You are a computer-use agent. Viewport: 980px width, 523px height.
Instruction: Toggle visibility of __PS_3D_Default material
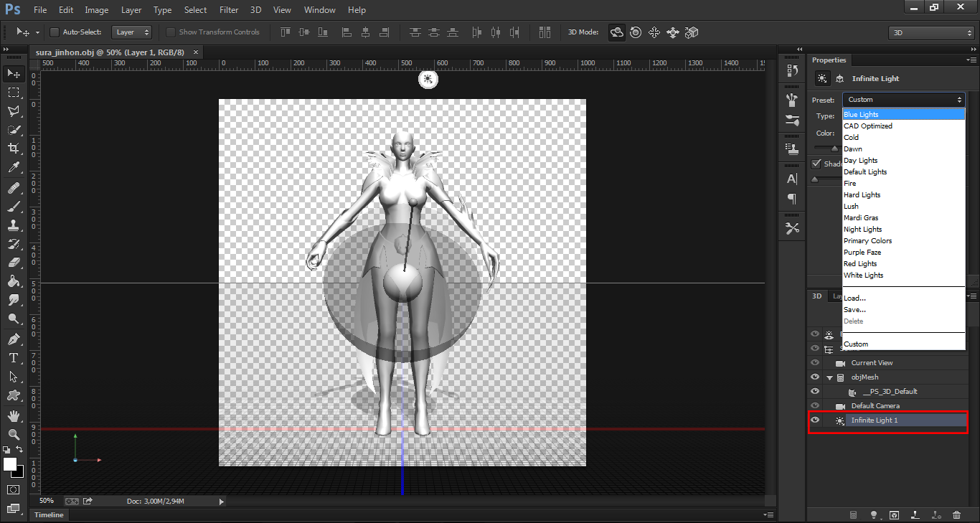click(815, 392)
